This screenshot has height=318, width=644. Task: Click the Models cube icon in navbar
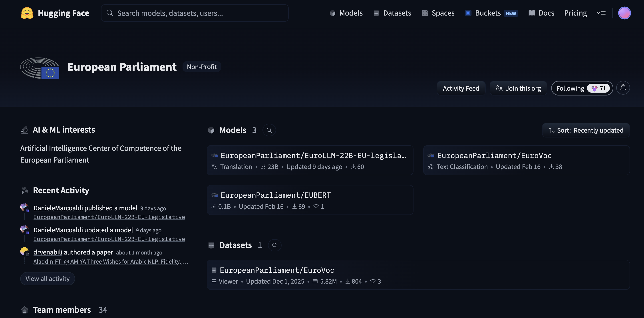(x=332, y=13)
